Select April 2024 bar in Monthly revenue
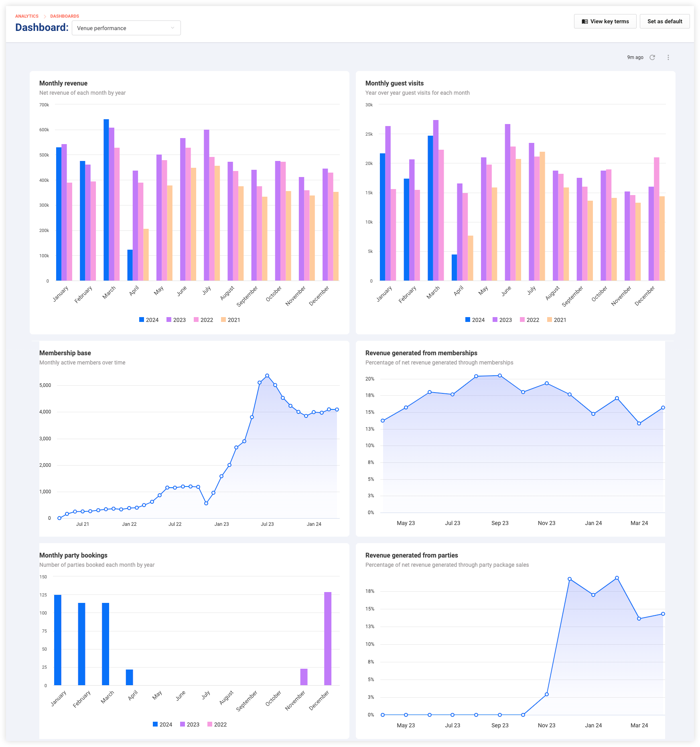 click(x=130, y=265)
